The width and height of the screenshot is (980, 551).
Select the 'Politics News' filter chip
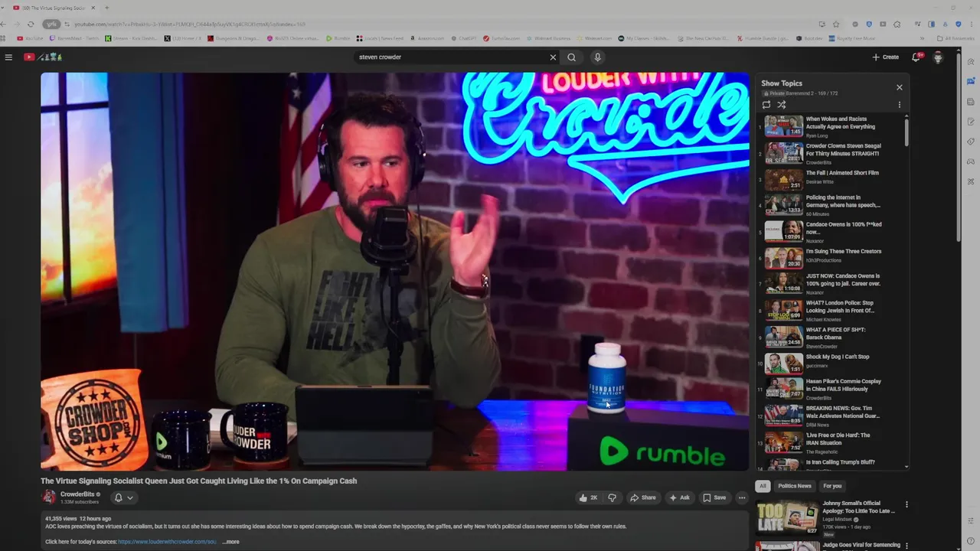(x=795, y=486)
